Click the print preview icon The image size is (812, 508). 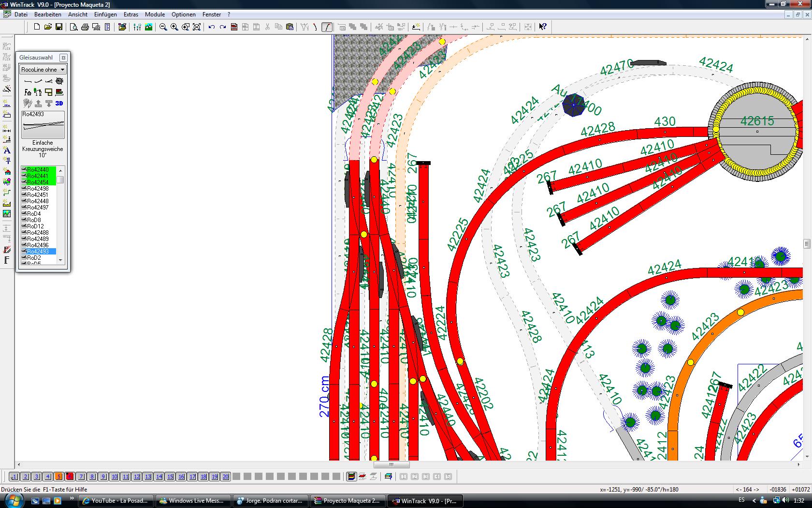[x=73, y=27]
